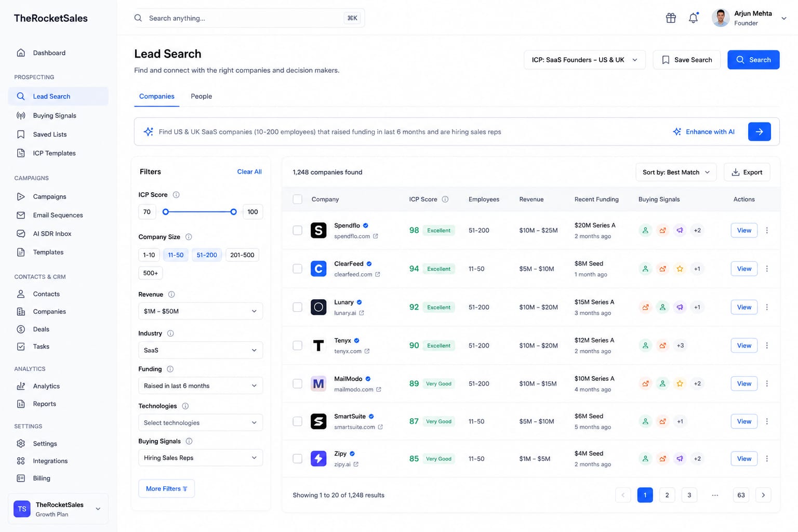Image resolution: width=798 pixels, height=532 pixels.
Task: Click the search magnifier in top bar
Action: 138,18
